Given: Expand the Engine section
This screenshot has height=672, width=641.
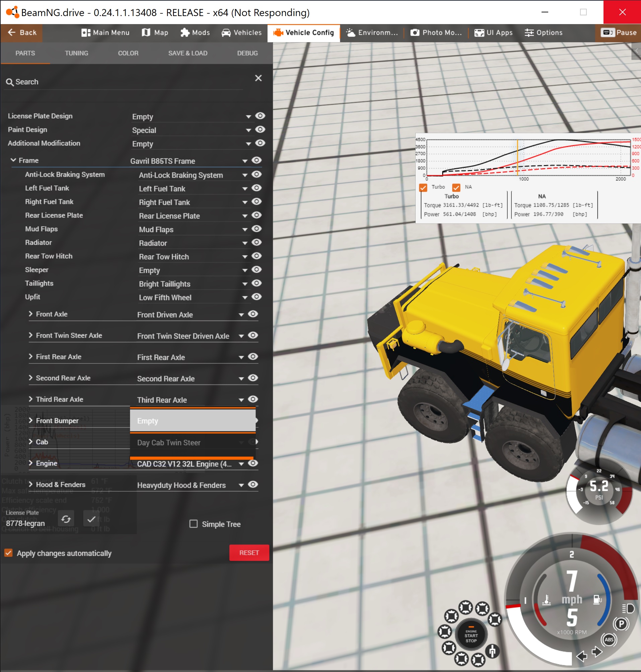Looking at the screenshot, I should (30, 463).
